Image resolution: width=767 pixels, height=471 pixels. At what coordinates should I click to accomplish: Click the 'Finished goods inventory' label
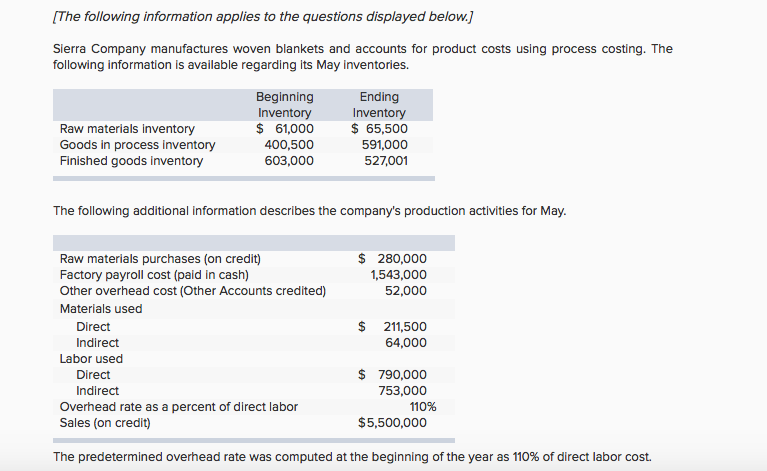(131, 161)
